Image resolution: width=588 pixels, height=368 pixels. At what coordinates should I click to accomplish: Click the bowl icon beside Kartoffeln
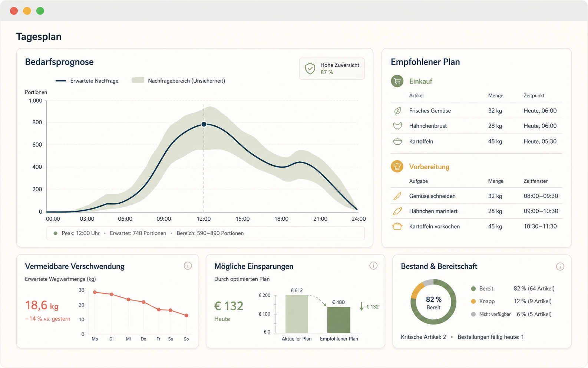(397, 141)
